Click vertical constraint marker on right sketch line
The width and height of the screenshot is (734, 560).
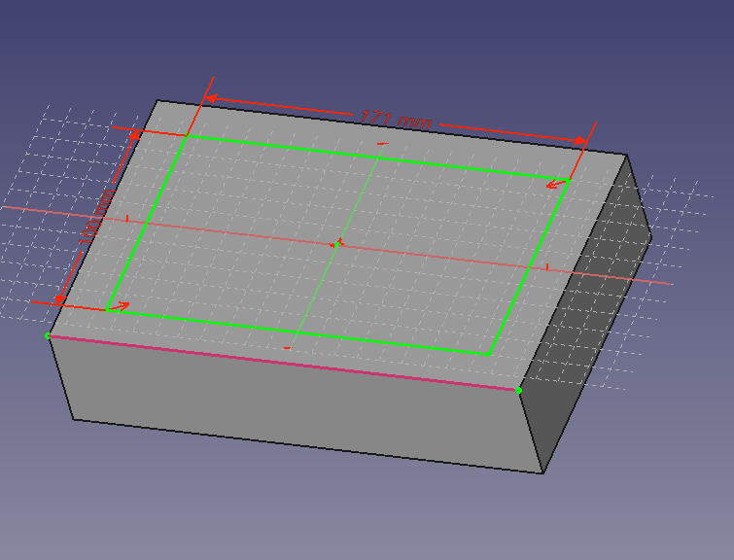(546, 267)
